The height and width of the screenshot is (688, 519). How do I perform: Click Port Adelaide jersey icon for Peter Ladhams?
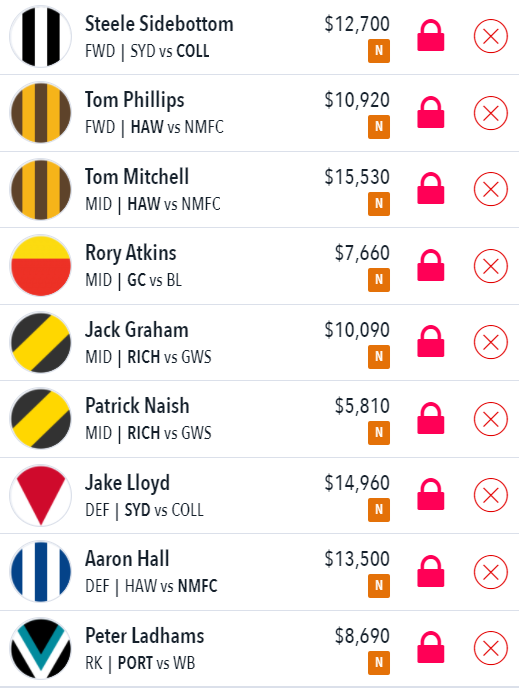pos(40,648)
